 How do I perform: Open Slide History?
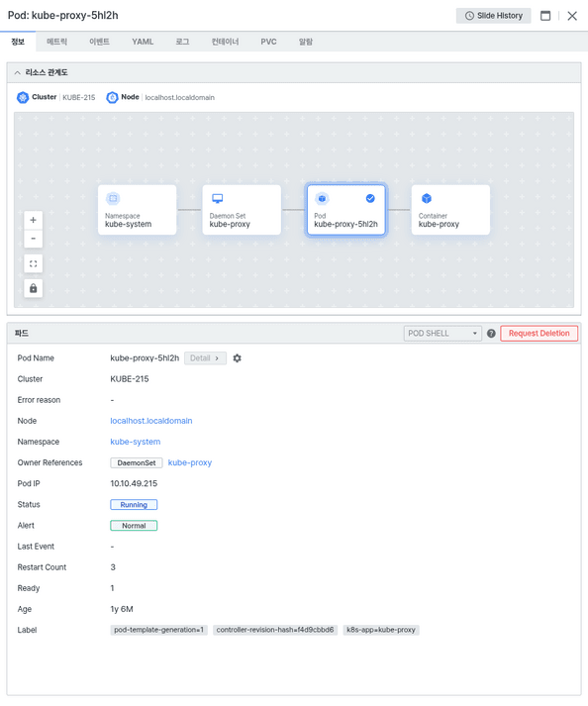pyautogui.click(x=493, y=16)
